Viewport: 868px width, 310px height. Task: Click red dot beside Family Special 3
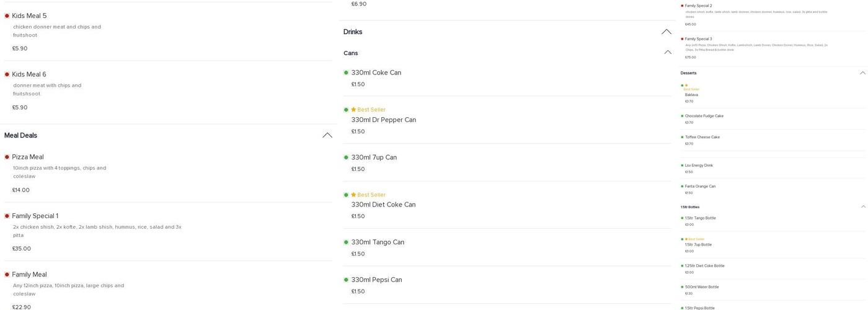682,39
